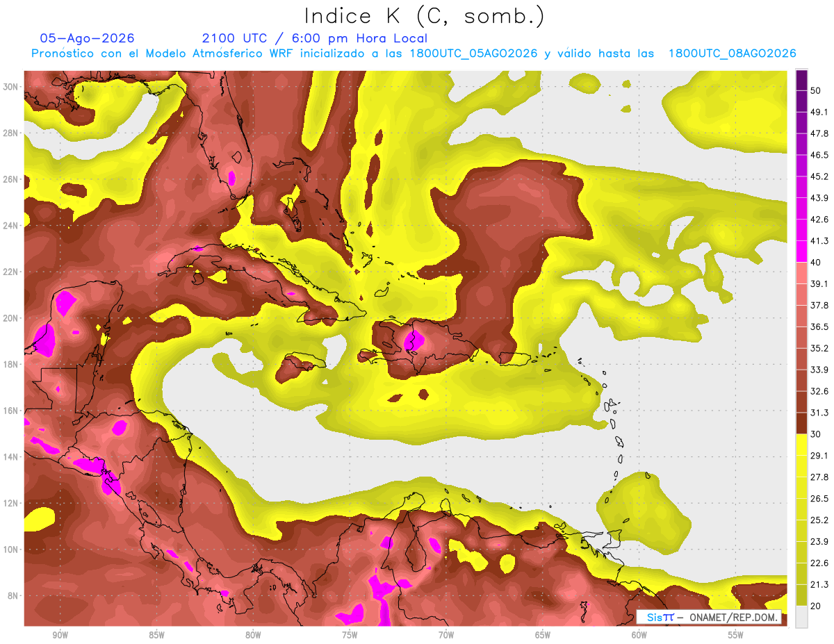The height and width of the screenshot is (644, 834).
Task: Pick the light gray swatch below 20
Action: click(801, 617)
